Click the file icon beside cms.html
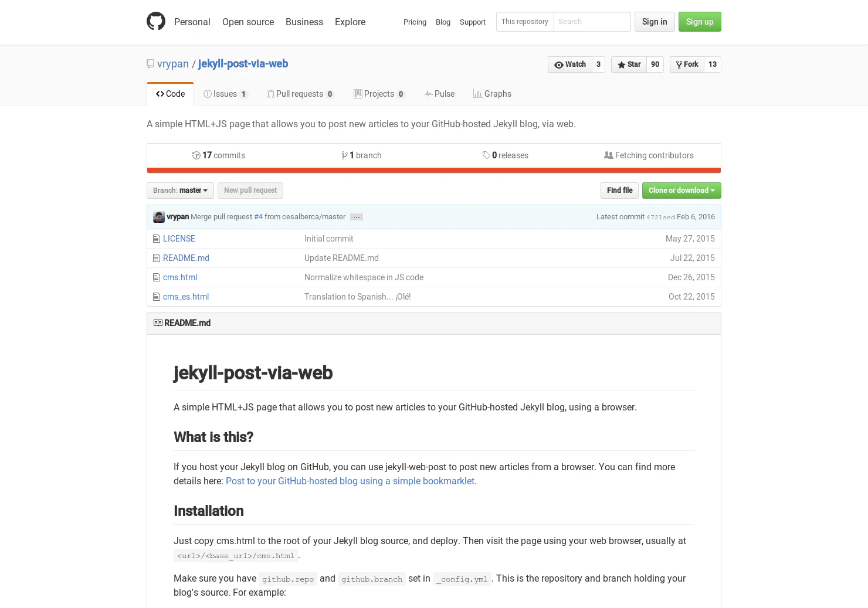868x608 pixels. (157, 277)
